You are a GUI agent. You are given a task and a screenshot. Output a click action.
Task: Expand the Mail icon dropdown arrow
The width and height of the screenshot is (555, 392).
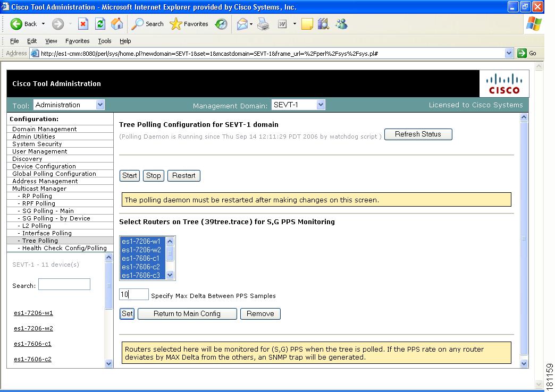point(251,24)
